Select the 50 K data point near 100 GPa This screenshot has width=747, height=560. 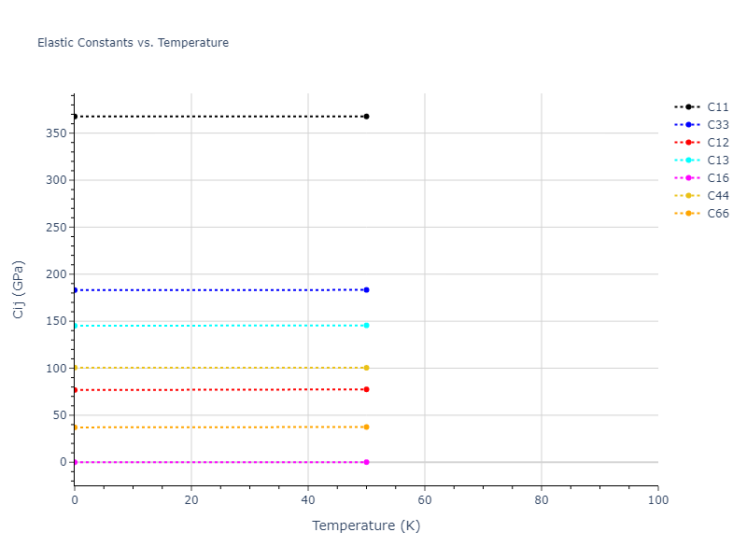[366, 368]
